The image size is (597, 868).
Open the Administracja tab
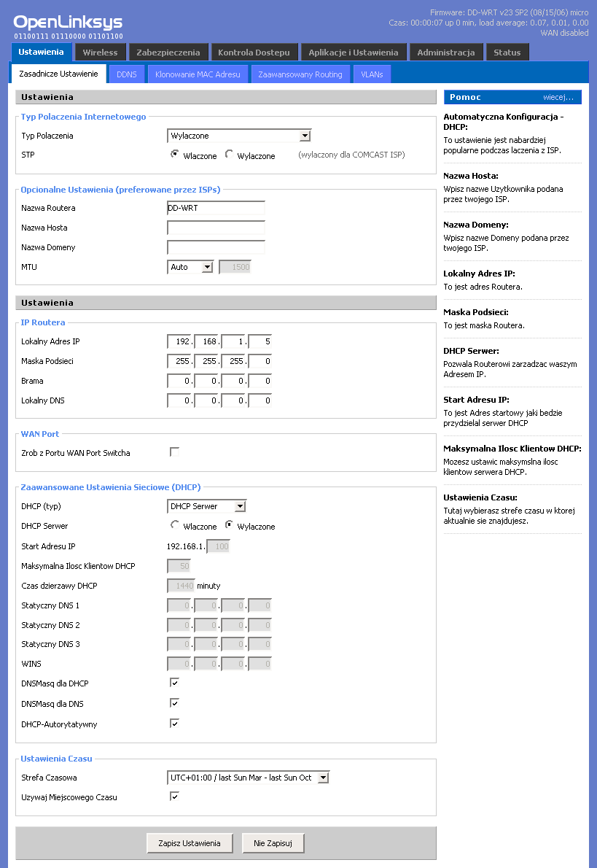point(446,53)
